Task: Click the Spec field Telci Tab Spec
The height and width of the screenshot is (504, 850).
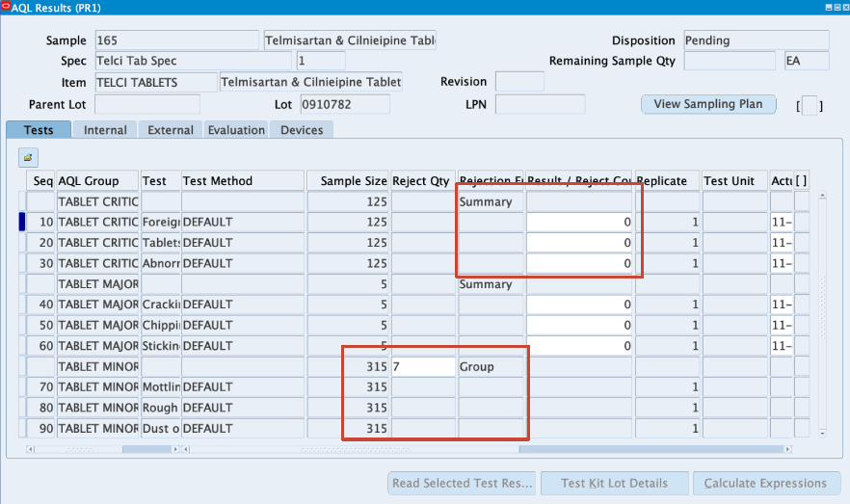Action: [x=194, y=61]
